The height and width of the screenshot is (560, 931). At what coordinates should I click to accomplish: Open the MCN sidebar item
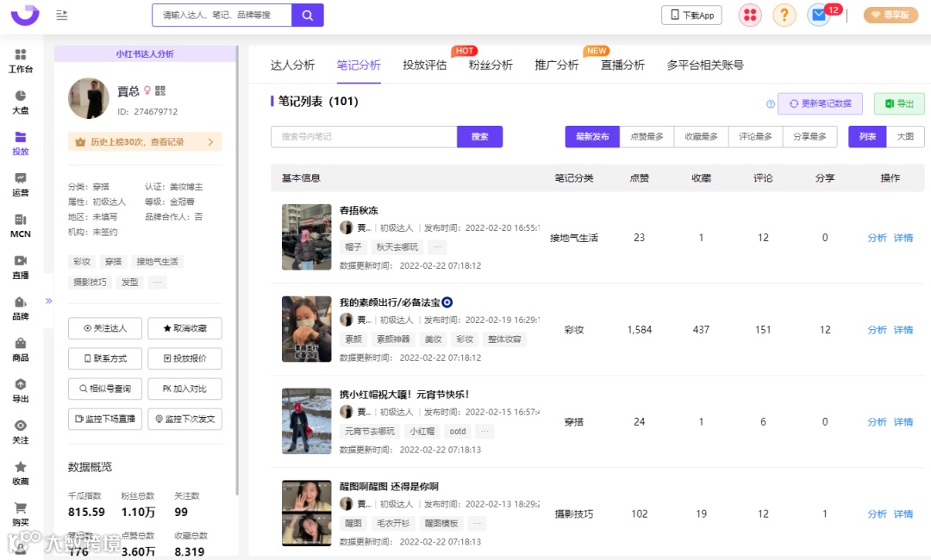[20, 226]
